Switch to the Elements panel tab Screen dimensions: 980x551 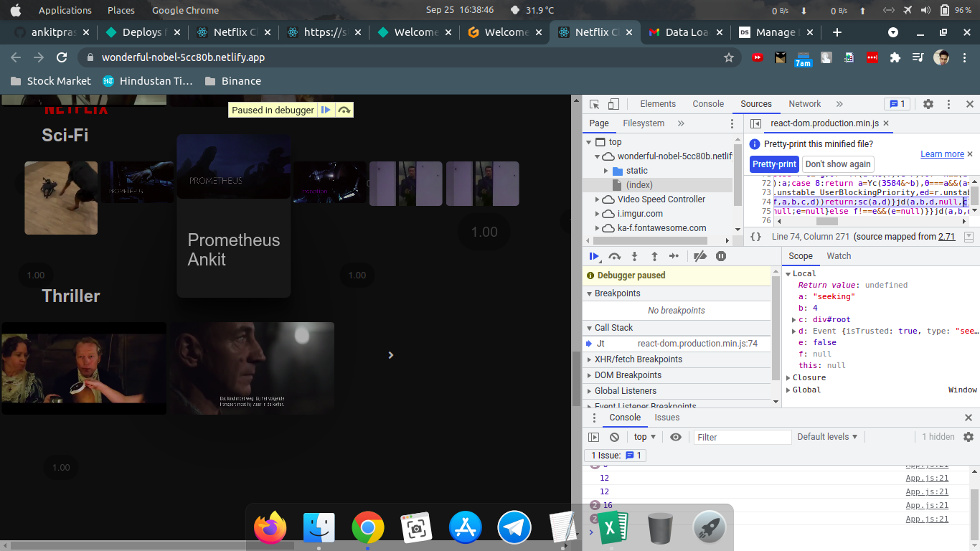[x=658, y=104]
